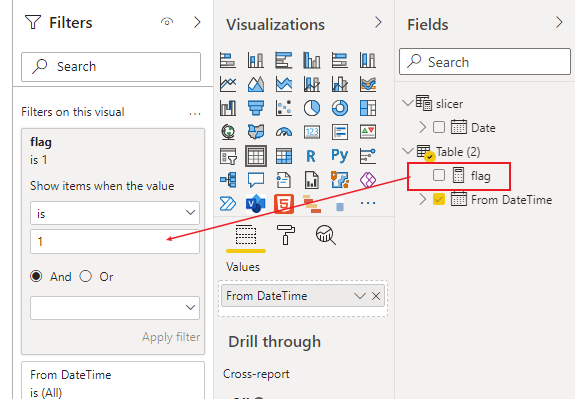Select the And radio button
Screen dimensions: 575x399
coord(36,276)
